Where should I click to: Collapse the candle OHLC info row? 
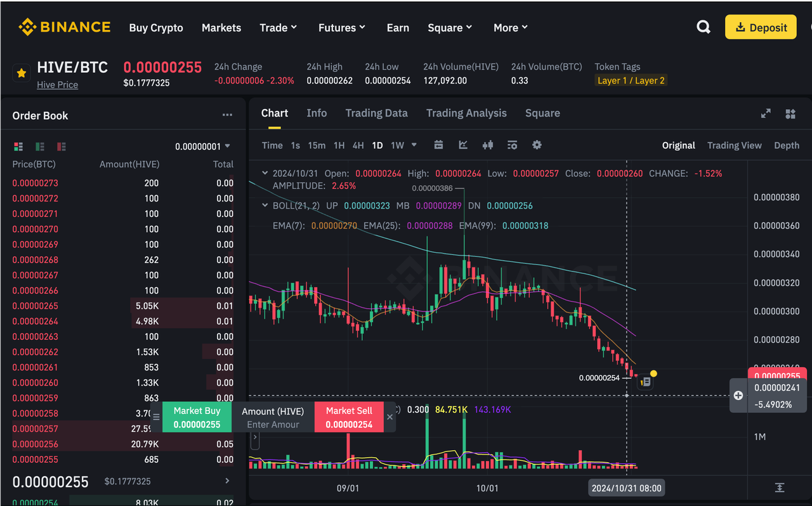[x=265, y=173]
